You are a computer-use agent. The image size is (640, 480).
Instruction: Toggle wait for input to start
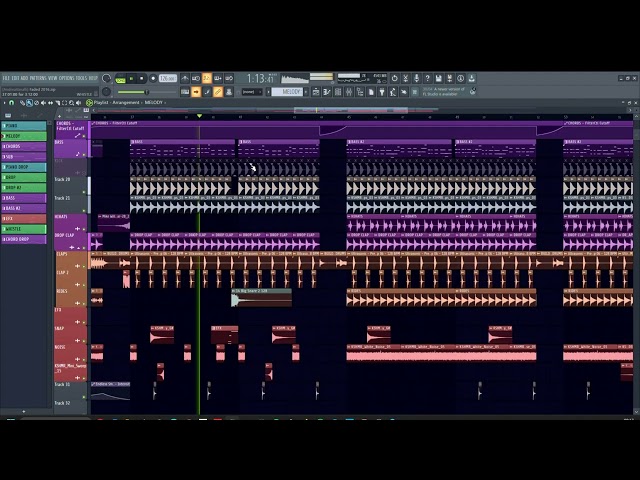click(196, 78)
